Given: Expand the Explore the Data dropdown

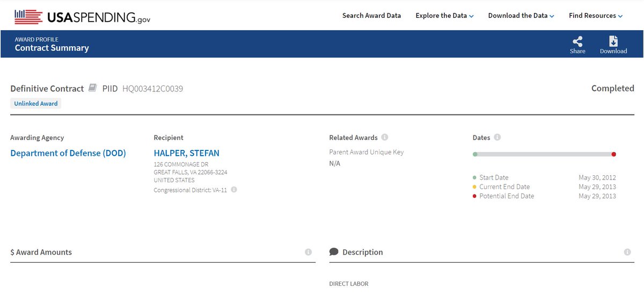Looking at the screenshot, I should coord(444,16).
